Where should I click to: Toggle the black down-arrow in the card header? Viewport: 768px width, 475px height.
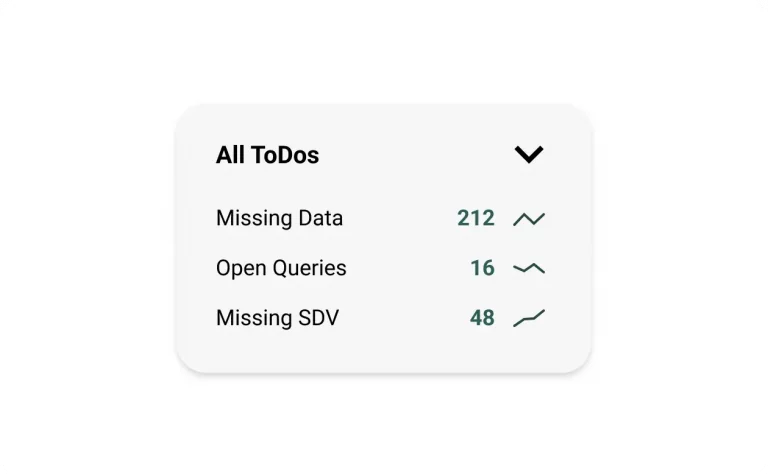tap(528, 154)
